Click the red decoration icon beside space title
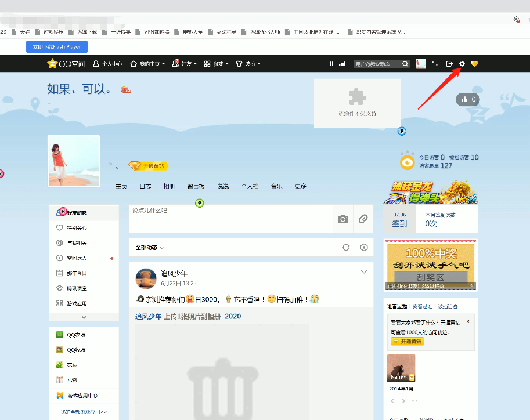530x420 pixels. 126,89
